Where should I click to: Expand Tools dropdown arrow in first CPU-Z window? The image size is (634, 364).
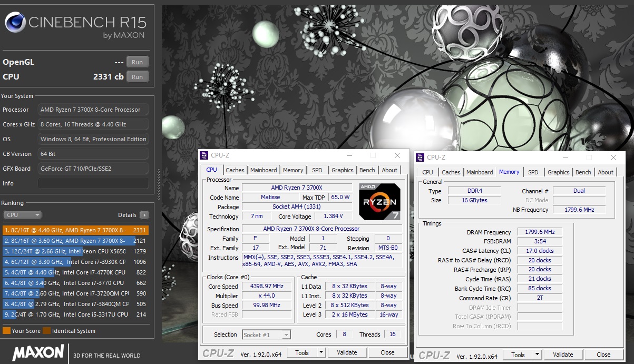[x=321, y=352]
